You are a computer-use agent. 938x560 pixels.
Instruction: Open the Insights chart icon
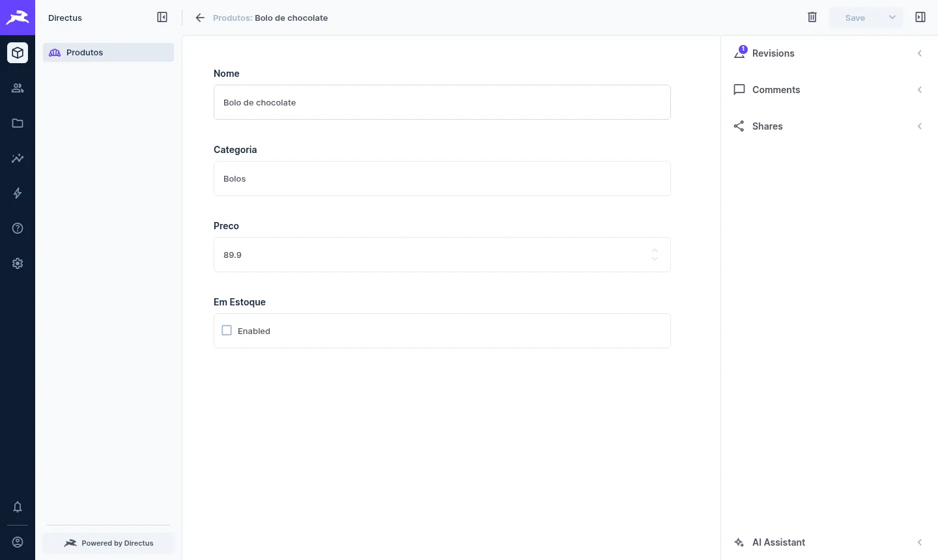18,158
